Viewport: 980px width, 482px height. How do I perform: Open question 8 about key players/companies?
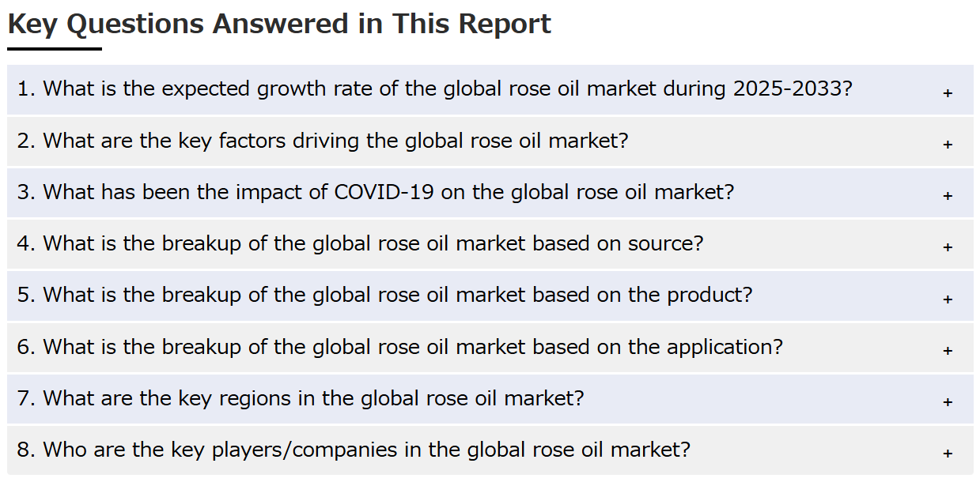tap(354, 450)
